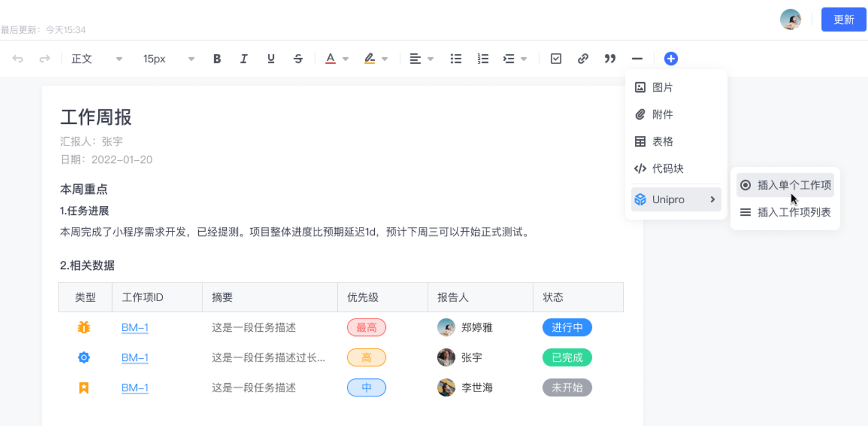Click the user avatar at top right
868x426 pixels.
pyautogui.click(x=790, y=20)
